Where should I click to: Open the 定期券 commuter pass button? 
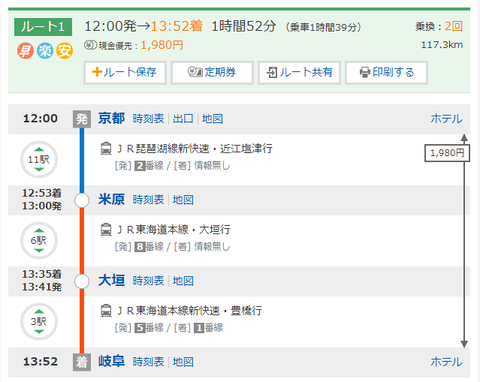click(x=212, y=72)
